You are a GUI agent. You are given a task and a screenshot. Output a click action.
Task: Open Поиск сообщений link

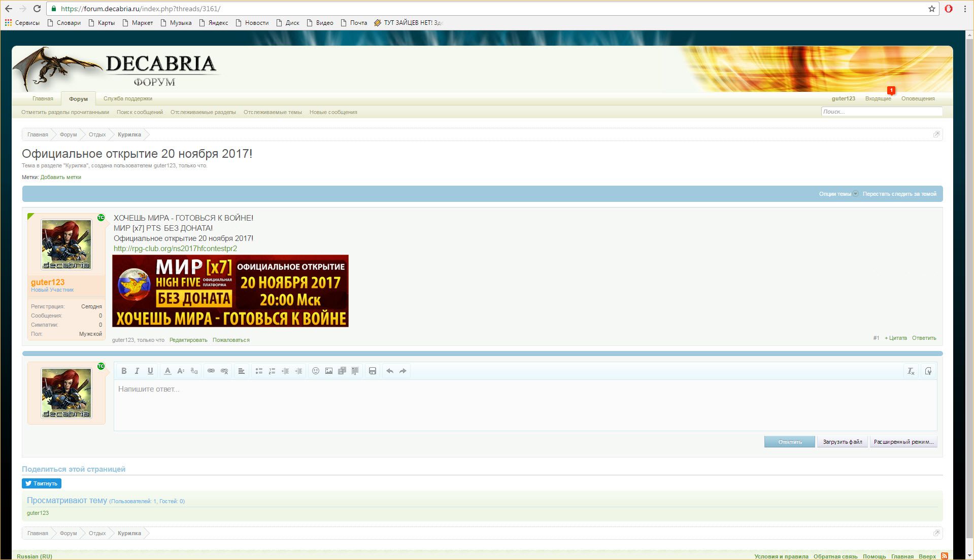tap(140, 112)
